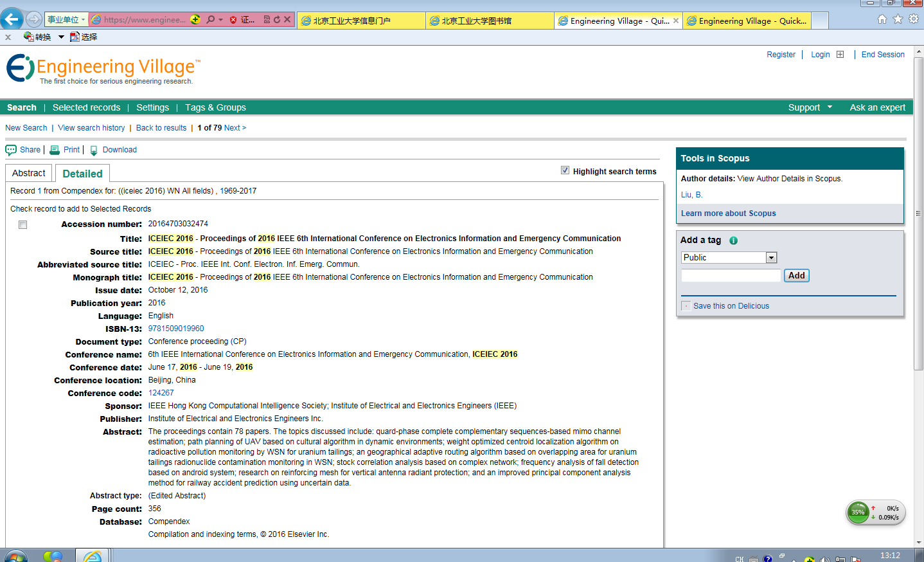Open Tags & Groups menu
The image size is (924, 562).
pos(215,107)
